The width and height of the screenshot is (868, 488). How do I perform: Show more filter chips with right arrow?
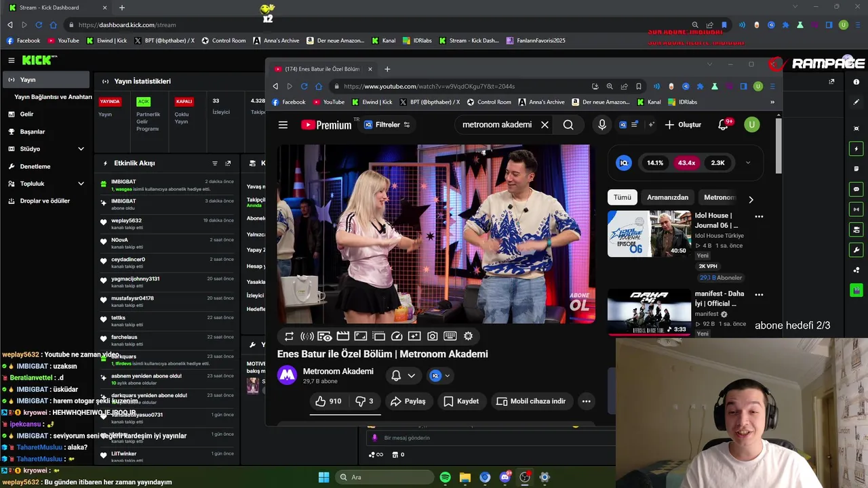[x=751, y=199]
